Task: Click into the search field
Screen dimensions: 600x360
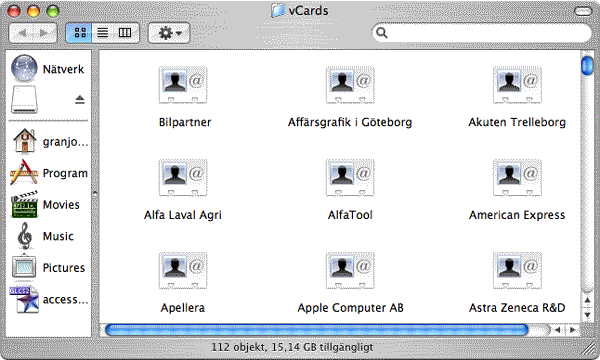Action: (482, 33)
